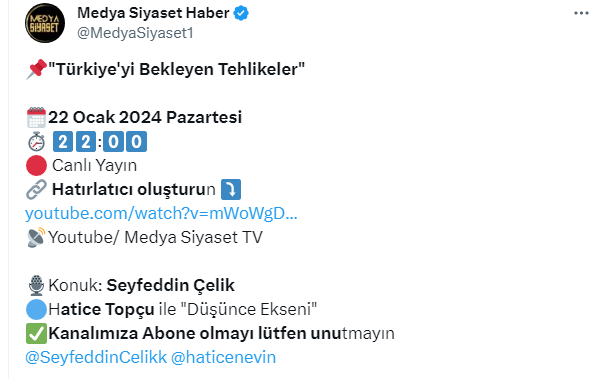Screen dimensions: 595x379
Task: Click the first blue digit 2 keycap
Action: 63,142
